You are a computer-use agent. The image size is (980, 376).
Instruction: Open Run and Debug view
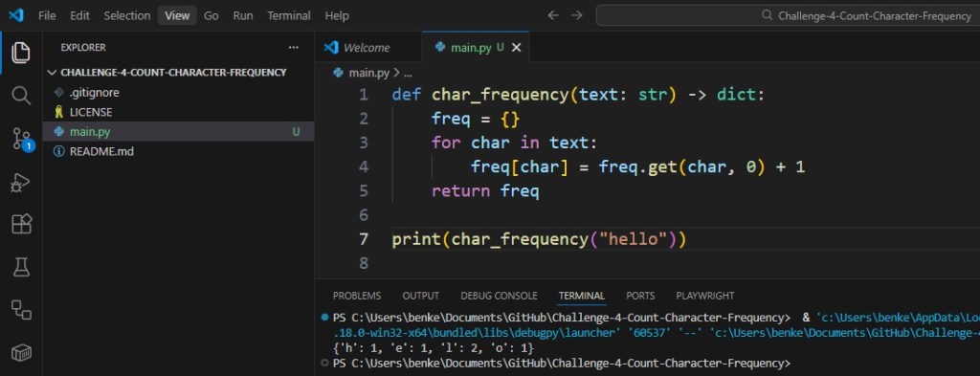tap(21, 182)
